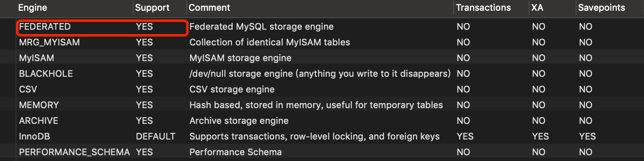Select the PERFORMANCE_SCHEMA engine cell

click(x=74, y=152)
